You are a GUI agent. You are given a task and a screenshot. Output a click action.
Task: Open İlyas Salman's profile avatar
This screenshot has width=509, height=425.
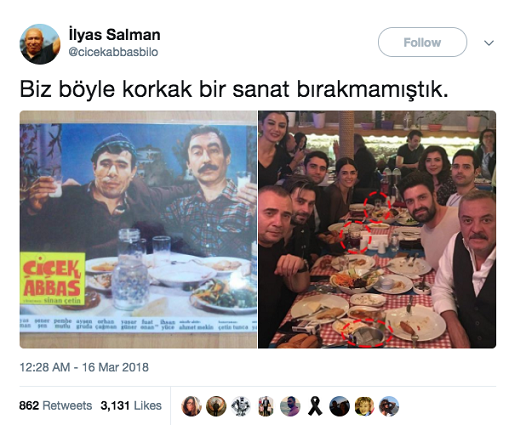click(40, 44)
